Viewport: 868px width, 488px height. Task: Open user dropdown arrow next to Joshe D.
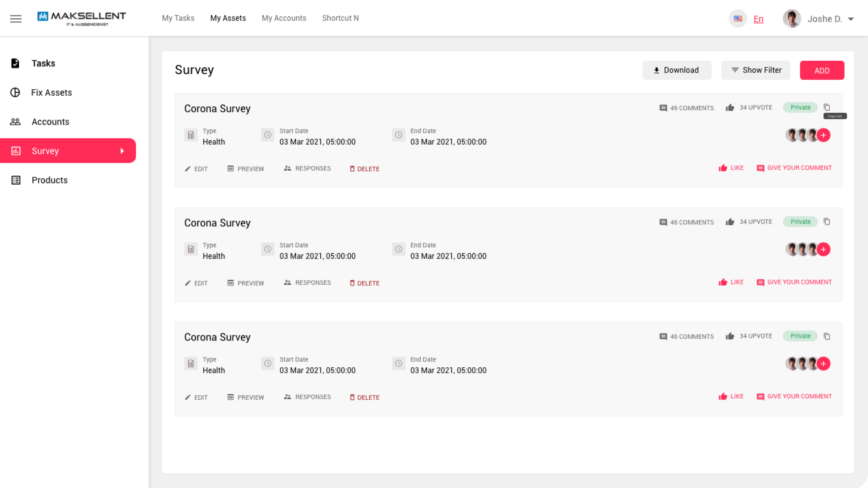(851, 19)
